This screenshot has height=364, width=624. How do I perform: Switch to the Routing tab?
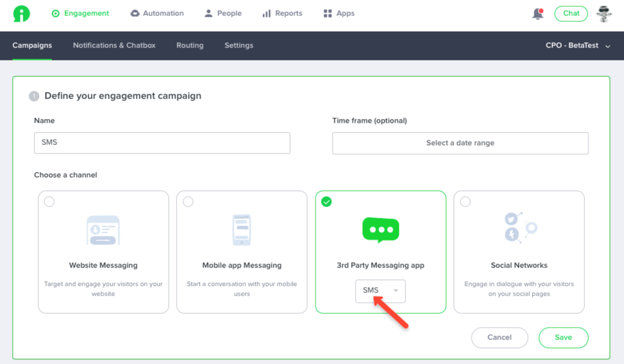coord(190,45)
